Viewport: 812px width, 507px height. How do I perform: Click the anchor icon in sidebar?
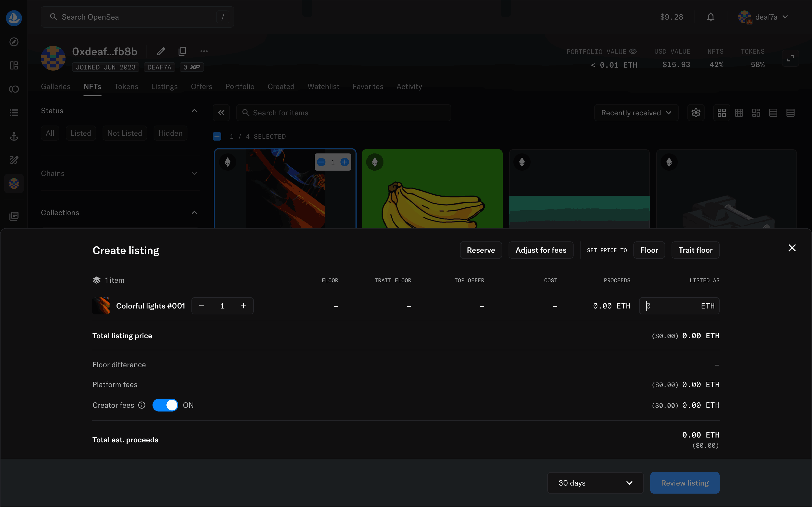pyautogui.click(x=14, y=136)
